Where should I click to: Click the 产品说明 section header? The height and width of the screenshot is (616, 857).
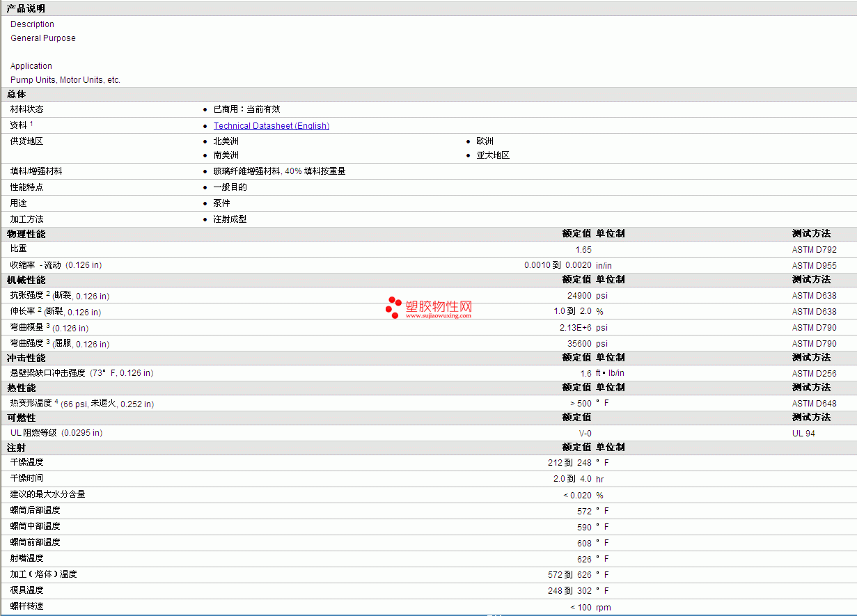pos(26,9)
